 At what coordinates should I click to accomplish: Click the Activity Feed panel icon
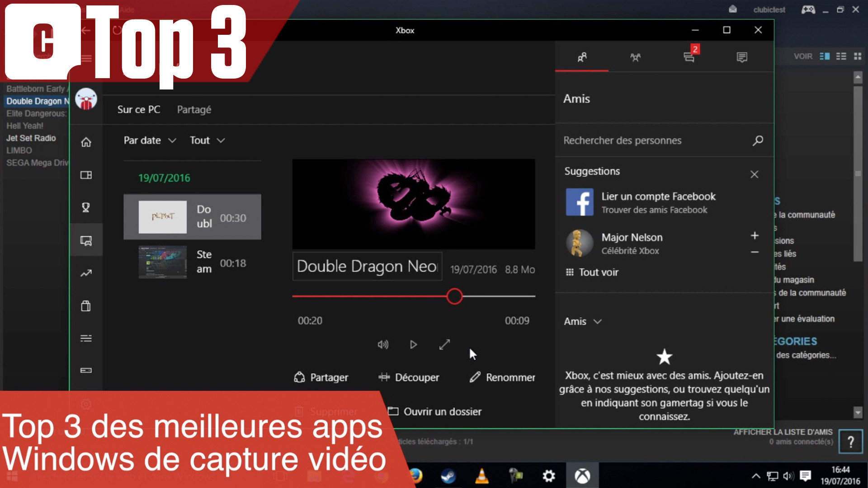pyautogui.click(x=741, y=56)
